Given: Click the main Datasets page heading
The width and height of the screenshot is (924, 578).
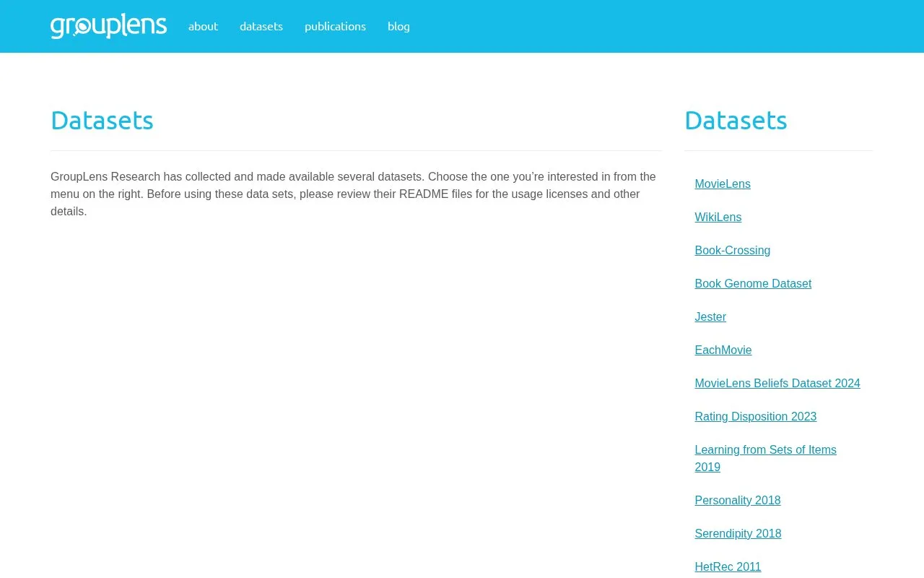Looking at the screenshot, I should (x=102, y=120).
